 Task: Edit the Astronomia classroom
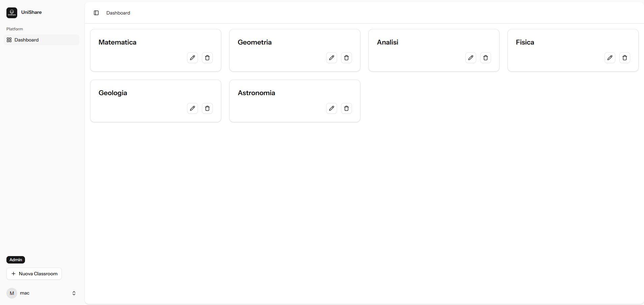332,108
